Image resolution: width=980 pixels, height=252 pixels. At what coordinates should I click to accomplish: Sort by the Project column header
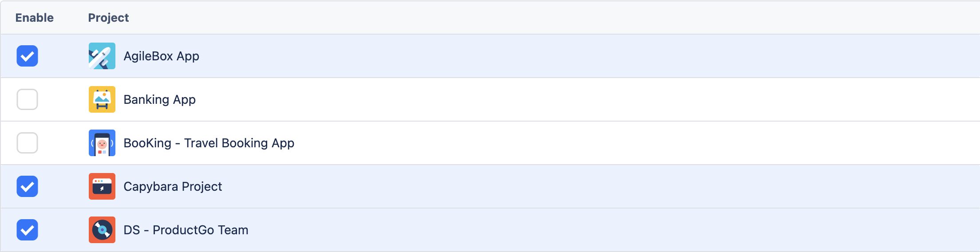click(108, 18)
